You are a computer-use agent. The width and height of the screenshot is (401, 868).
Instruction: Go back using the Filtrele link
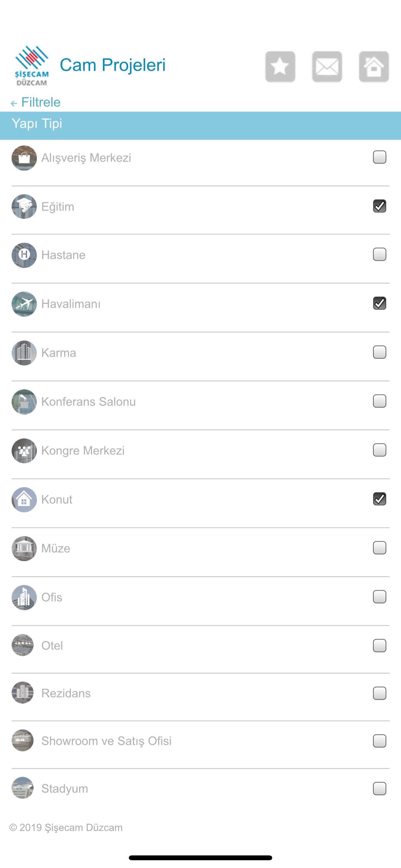(x=36, y=102)
